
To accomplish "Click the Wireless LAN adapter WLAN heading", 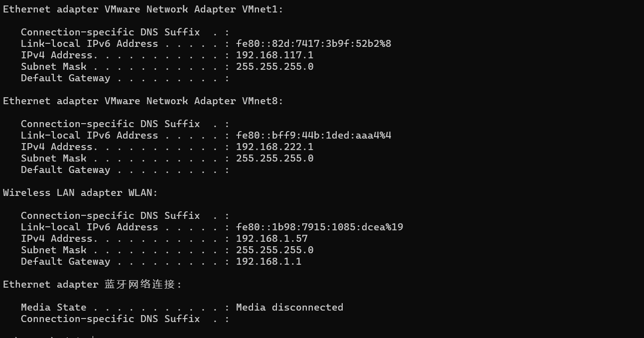I will 80,192.
